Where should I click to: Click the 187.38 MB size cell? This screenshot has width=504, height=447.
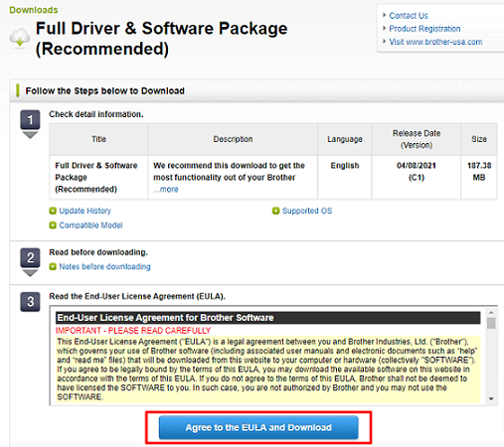click(479, 178)
